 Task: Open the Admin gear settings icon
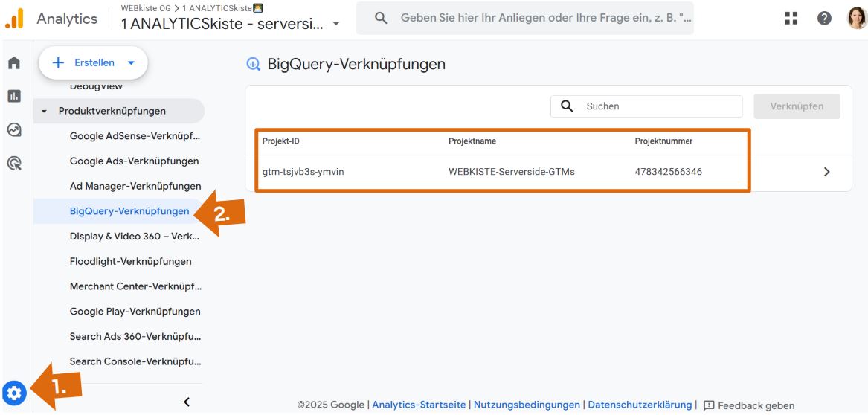click(14, 393)
